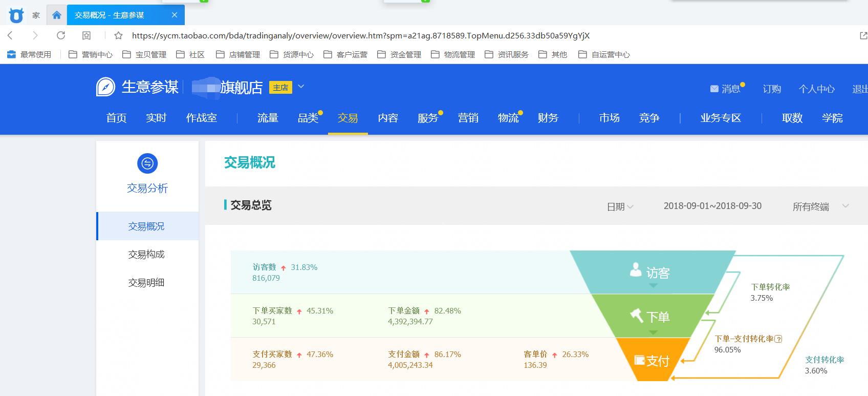
Task: Go to the 首页 menu
Action: click(x=116, y=118)
